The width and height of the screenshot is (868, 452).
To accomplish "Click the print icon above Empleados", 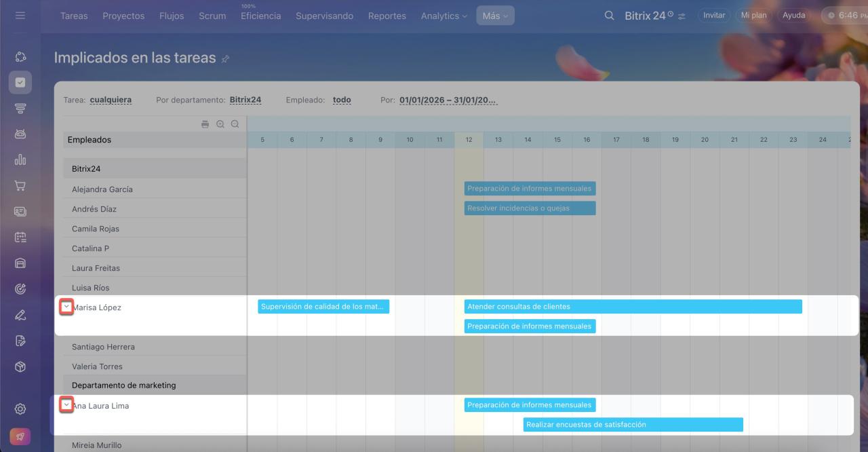I will [x=205, y=124].
